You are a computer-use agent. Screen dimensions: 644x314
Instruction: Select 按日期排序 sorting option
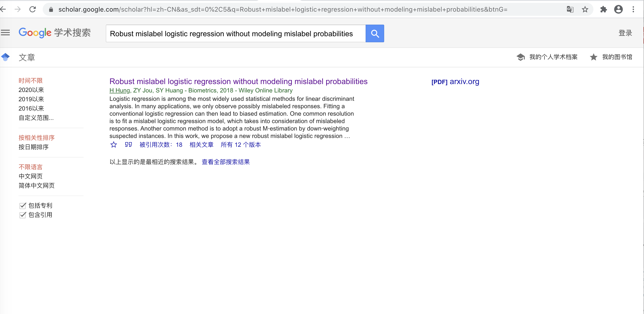(33, 147)
